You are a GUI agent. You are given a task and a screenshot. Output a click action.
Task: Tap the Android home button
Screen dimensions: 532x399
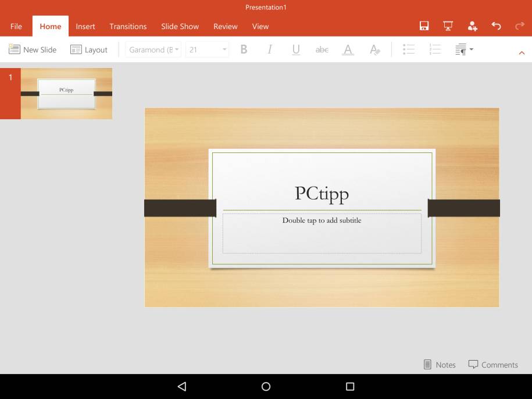[266, 386]
